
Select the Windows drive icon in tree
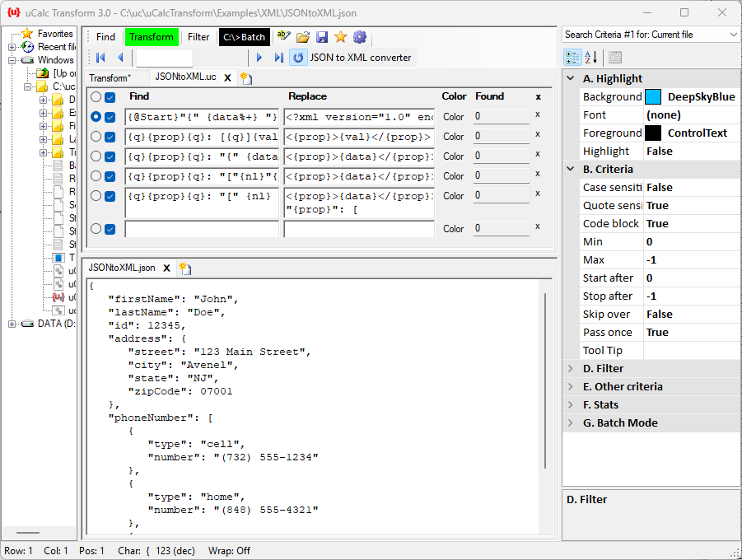(28, 60)
